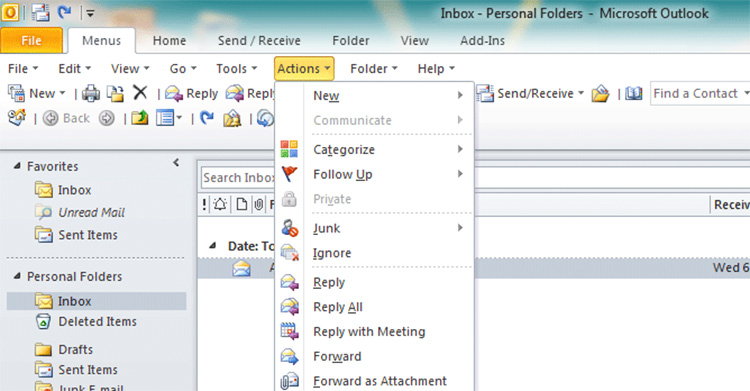
Task: Click the Follow Up red flag icon
Action: tap(289, 174)
